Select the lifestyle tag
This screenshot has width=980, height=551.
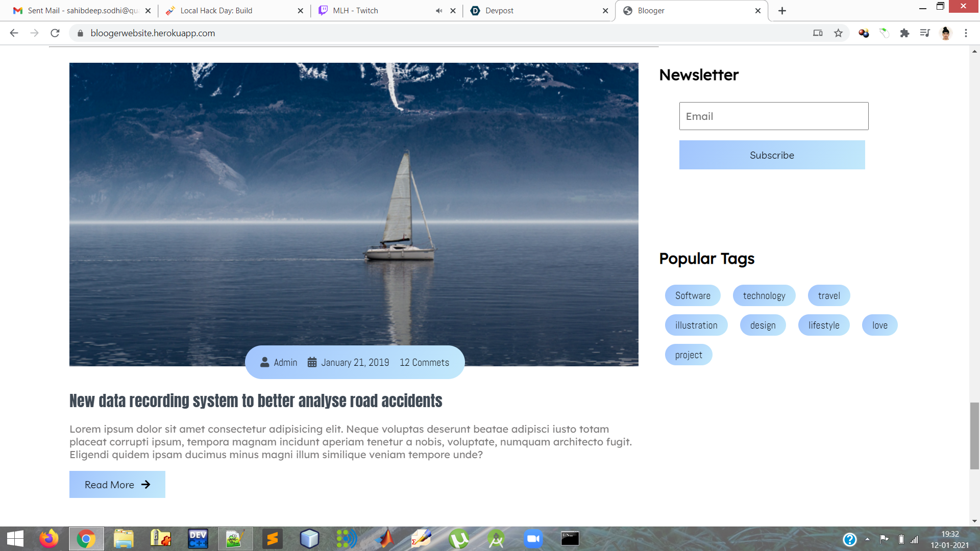(x=823, y=325)
